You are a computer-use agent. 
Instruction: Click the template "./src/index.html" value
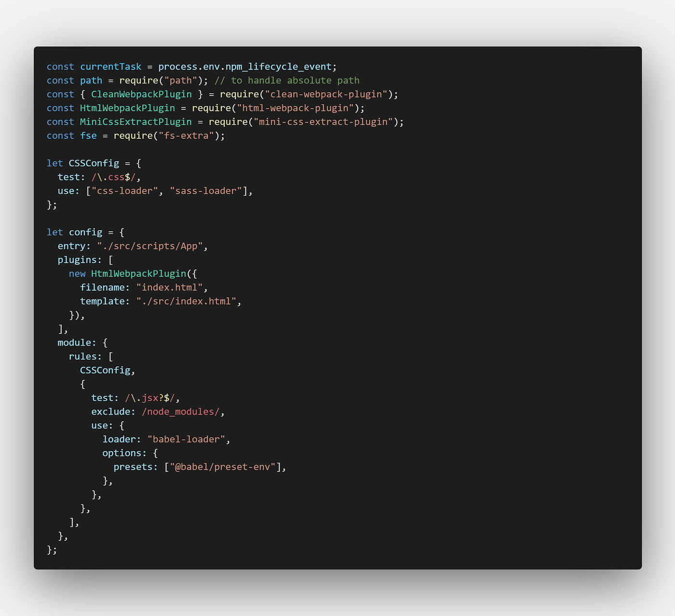coord(186,301)
